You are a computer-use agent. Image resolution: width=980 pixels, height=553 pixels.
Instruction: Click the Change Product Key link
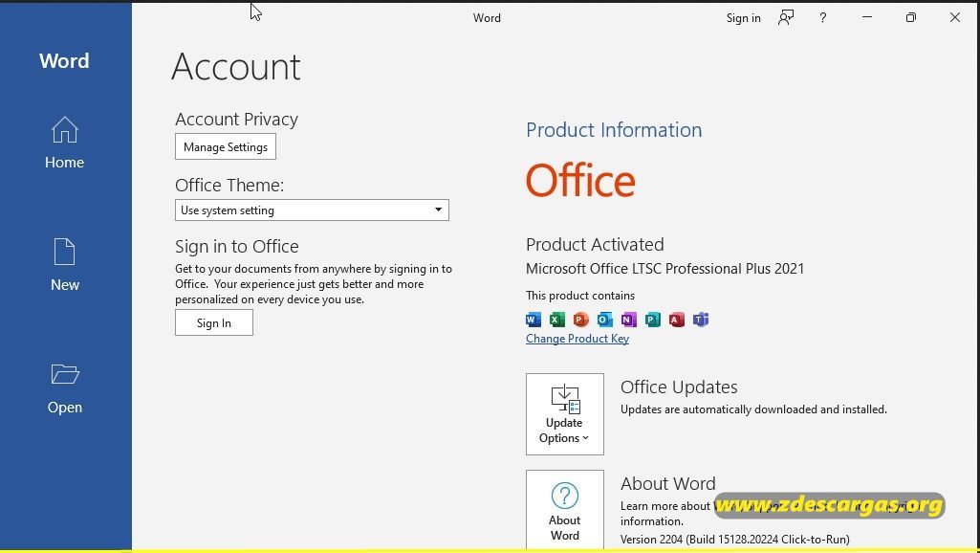coord(577,339)
